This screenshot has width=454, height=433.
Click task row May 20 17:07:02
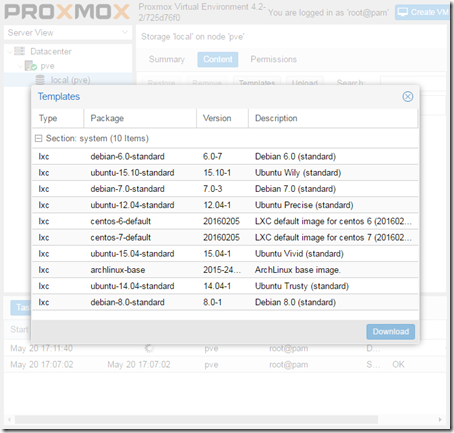(225, 364)
